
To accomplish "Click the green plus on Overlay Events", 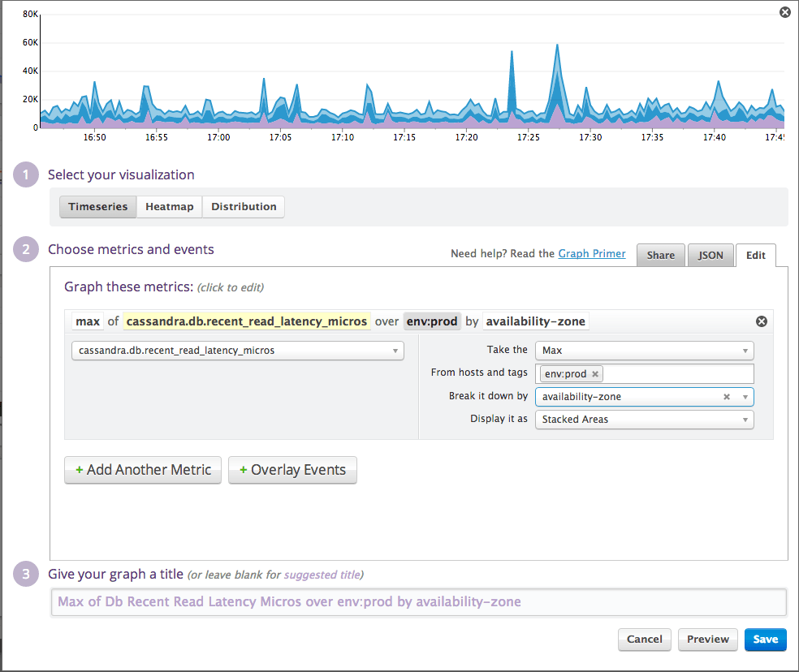I will coord(245,470).
